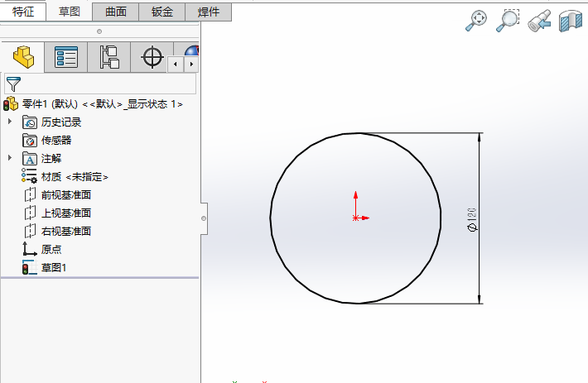
Task: Select 上视基准面 plane
Action: tap(66, 213)
